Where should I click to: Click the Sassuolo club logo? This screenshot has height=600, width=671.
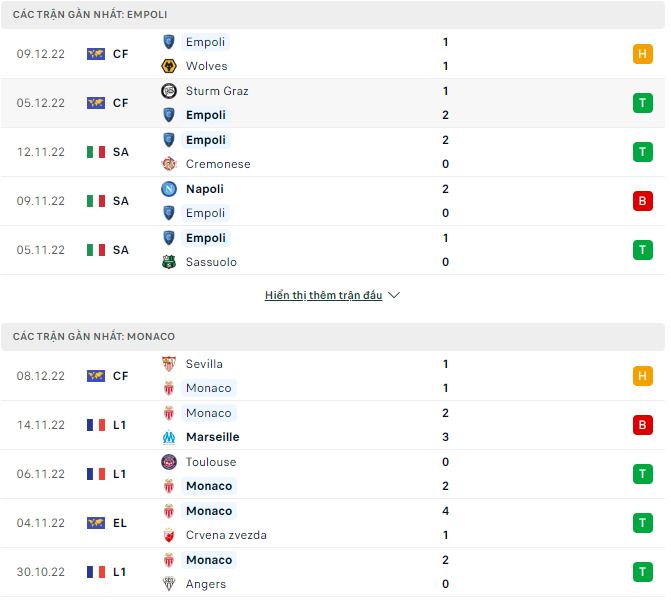(x=169, y=262)
